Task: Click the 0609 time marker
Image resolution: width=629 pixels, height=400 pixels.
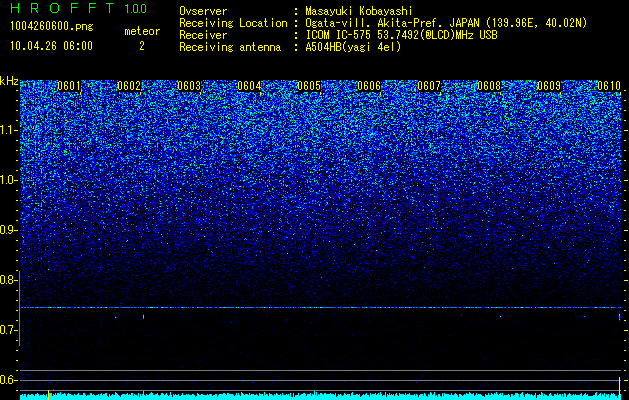Action: click(549, 86)
